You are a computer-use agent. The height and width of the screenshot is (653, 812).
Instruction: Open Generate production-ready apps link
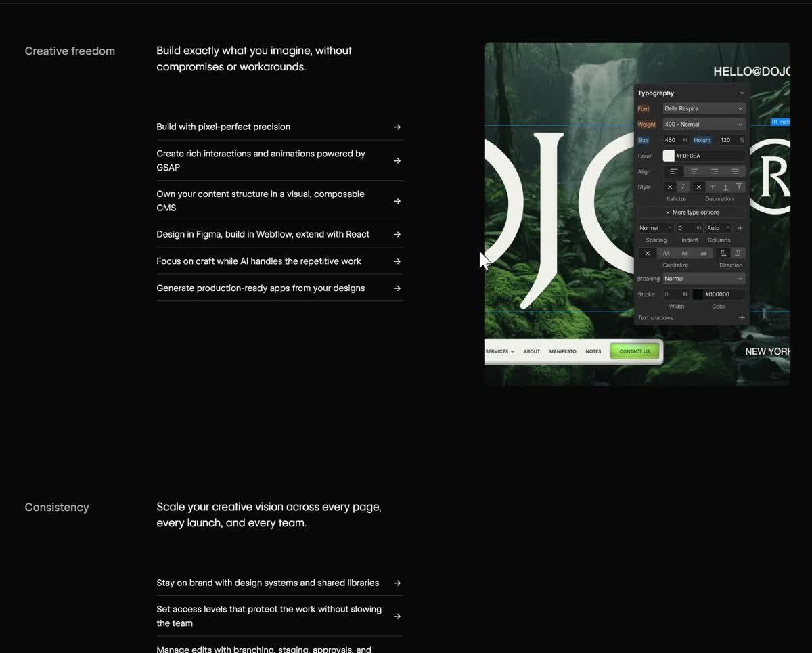261,288
